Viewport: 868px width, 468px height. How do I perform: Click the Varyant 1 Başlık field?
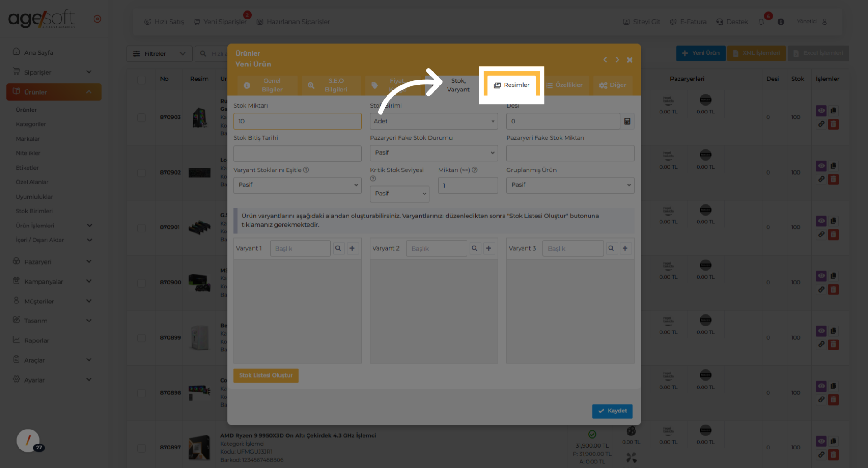[x=300, y=248]
